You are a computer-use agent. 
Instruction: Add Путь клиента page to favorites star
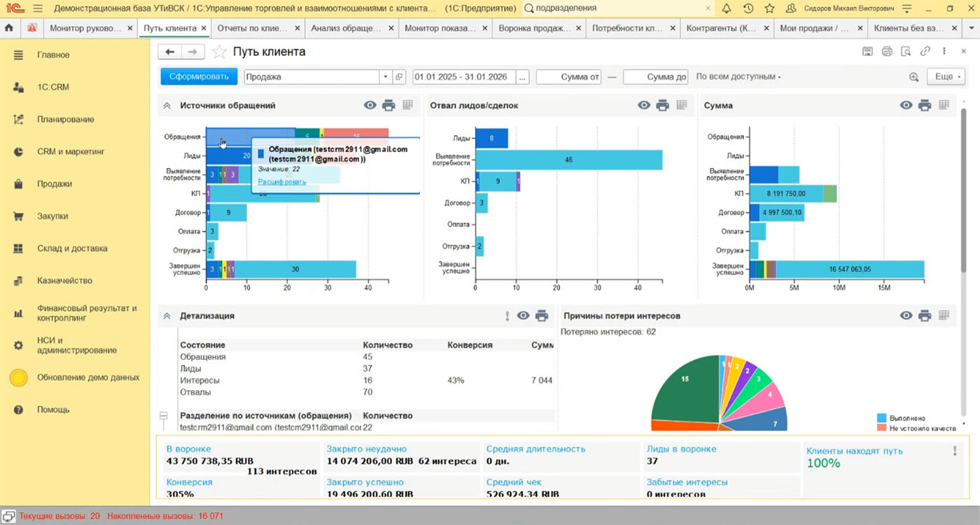(x=219, y=52)
